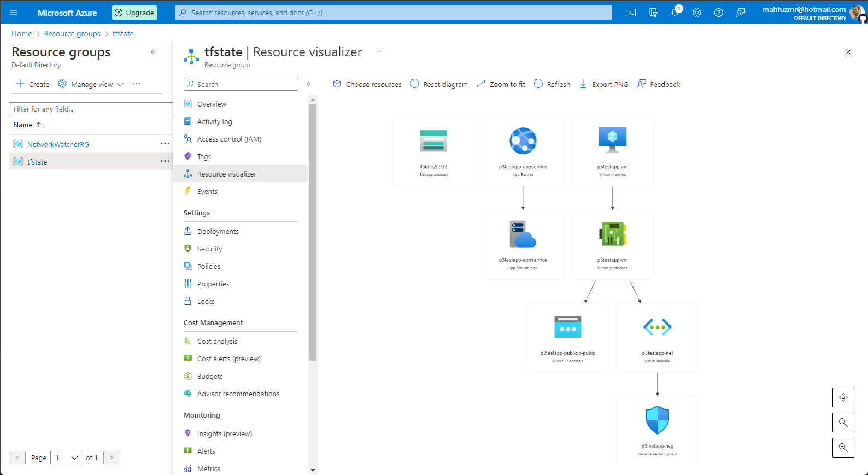Select the p3testapp-vm Network interface node

[x=613, y=245]
